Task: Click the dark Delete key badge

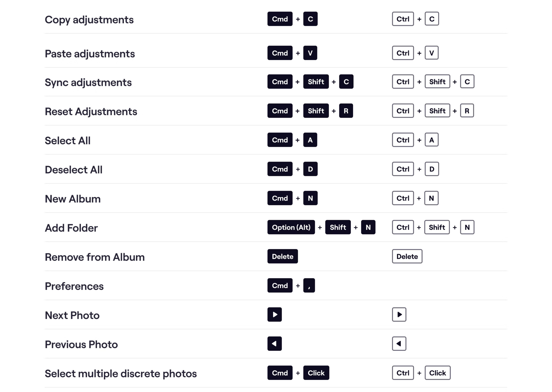Action: [x=283, y=256]
